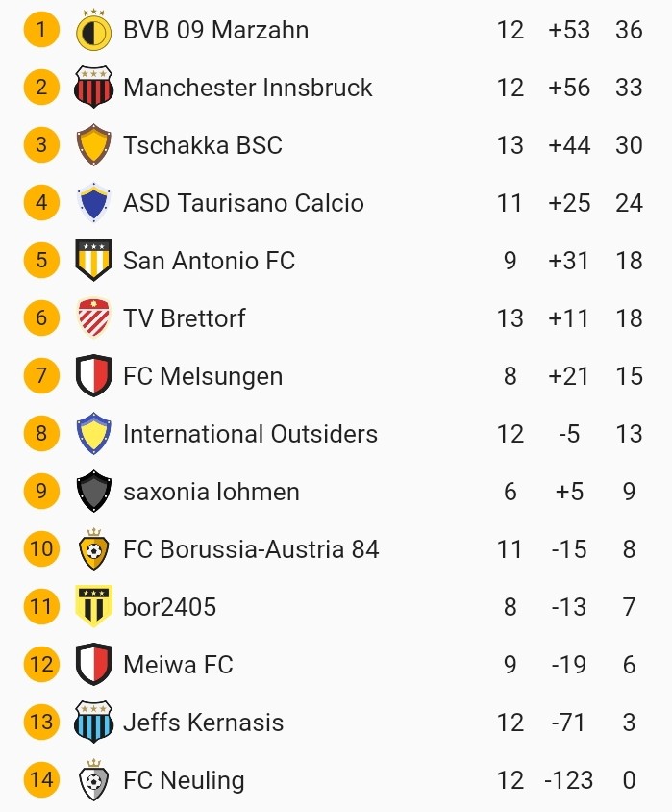Select the bor2405 yellow striped badge
Image resolution: width=672 pixels, height=812 pixels.
pyautogui.click(x=93, y=607)
